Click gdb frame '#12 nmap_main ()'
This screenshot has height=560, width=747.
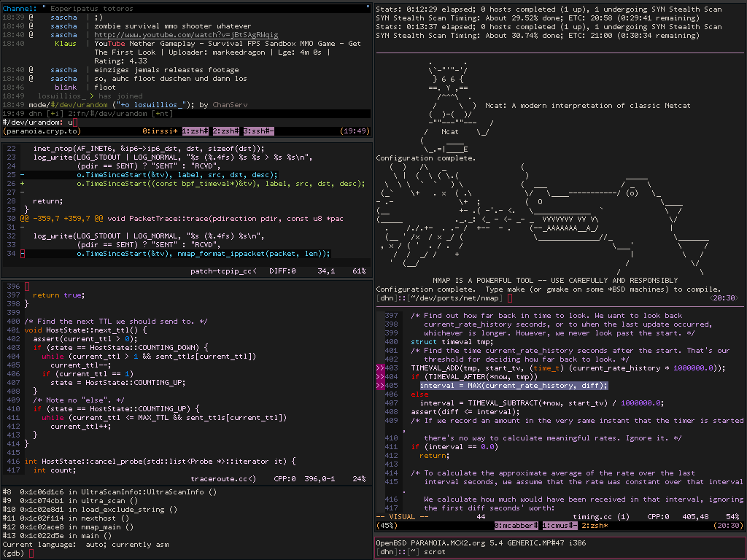tap(68, 527)
